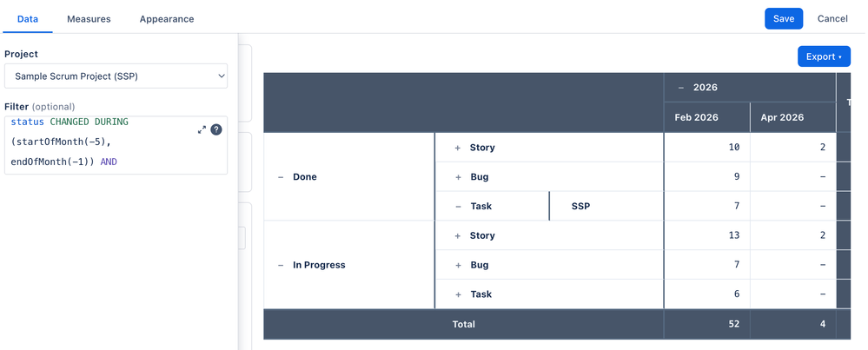Screen dimensions: 868x350
Task: Save the report configuration
Action: (x=784, y=18)
